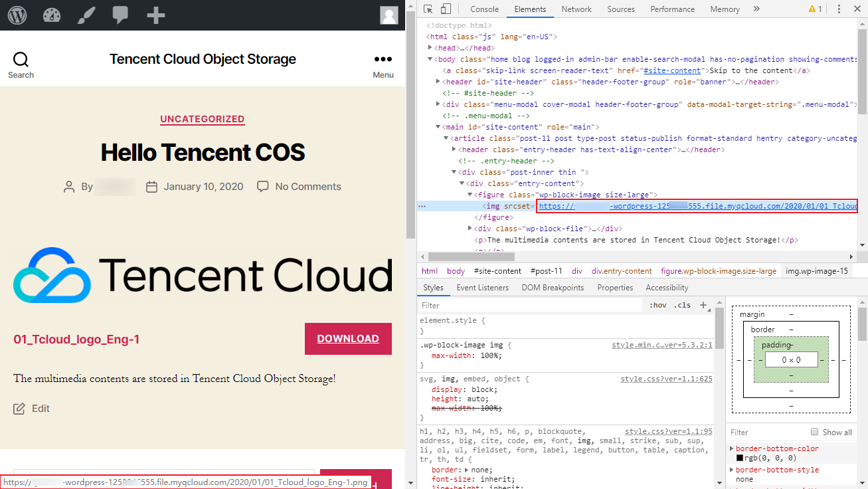The height and width of the screenshot is (489, 868).
Task: Expand the border-bottom-style computed property
Action: 731,470
